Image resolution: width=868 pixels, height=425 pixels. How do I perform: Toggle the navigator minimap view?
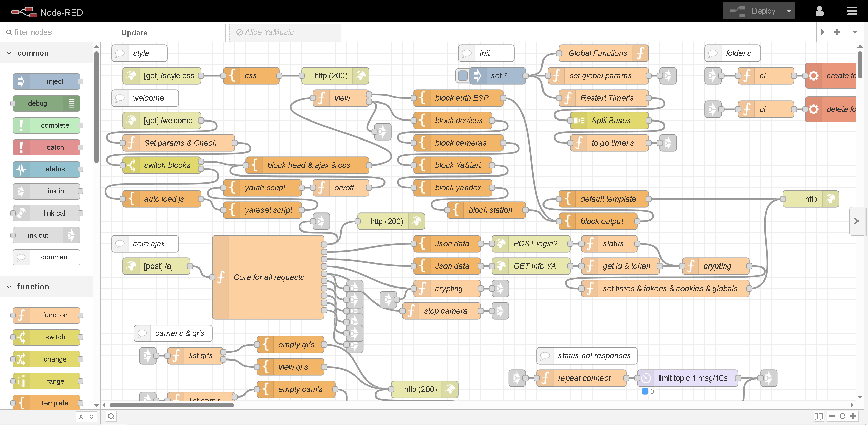pyautogui.click(x=818, y=416)
